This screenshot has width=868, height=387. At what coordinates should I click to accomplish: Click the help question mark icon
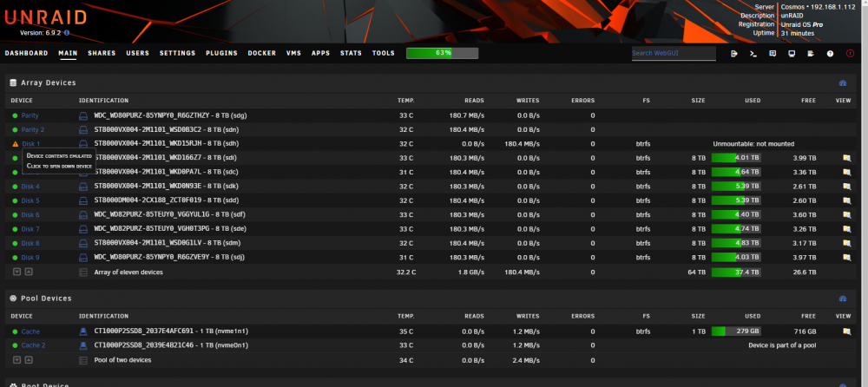(830, 54)
